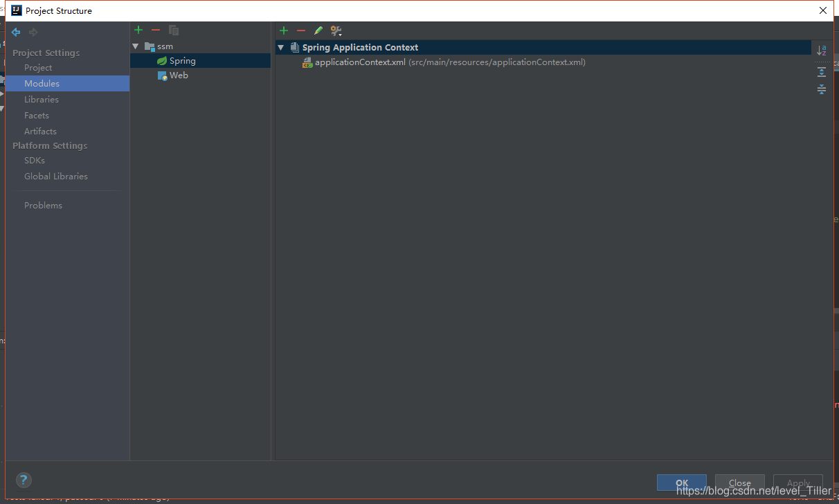Remove the selected Spring context
This screenshot has height=504, width=839.
coord(300,30)
